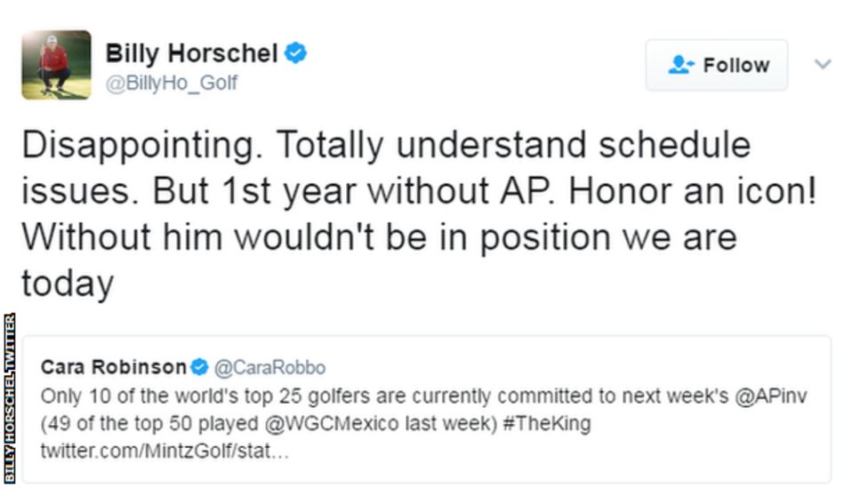This screenshot has width=868, height=488.
Task: Open the Cara Robinson name in quoted tweet
Action: click(x=114, y=367)
